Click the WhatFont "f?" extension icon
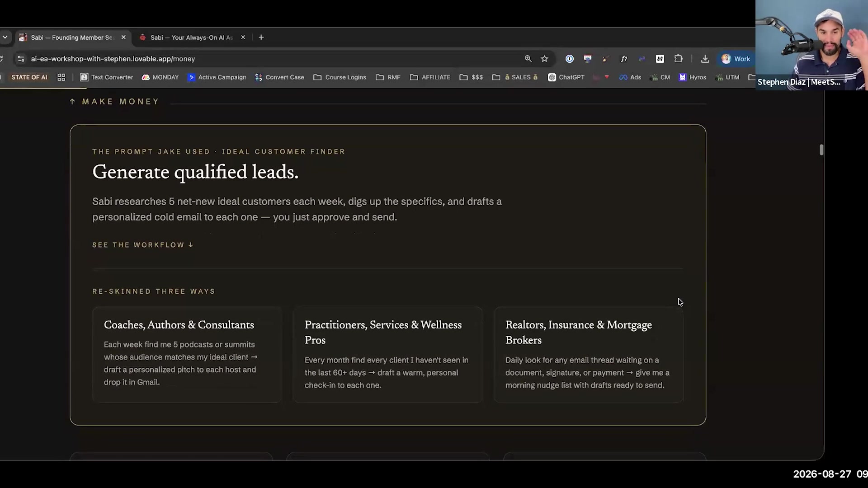This screenshot has height=488, width=868. [624, 59]
